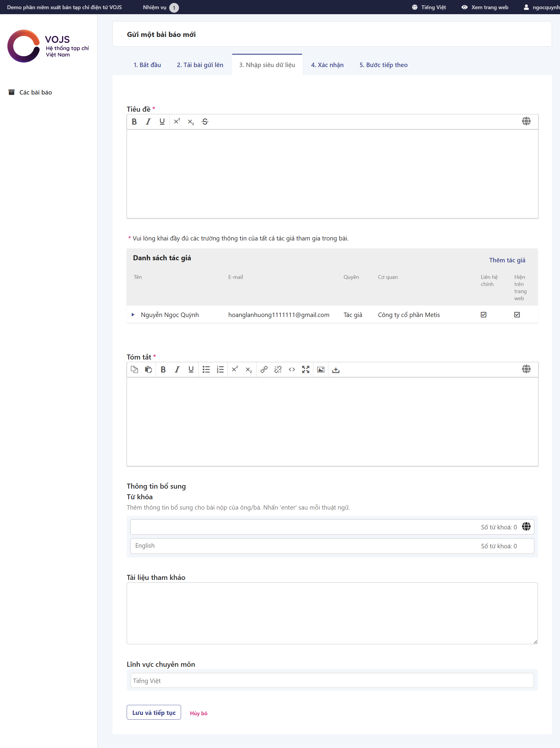Switch to the 4. Xác nhận tab

(327, 65)
